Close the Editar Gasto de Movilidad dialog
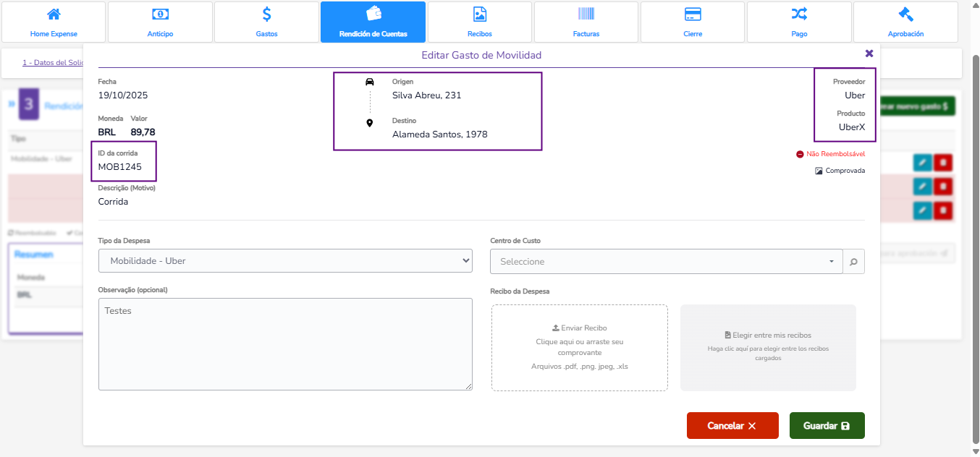The width and height of the screenshot is (980, 457). tap(869, 54)
